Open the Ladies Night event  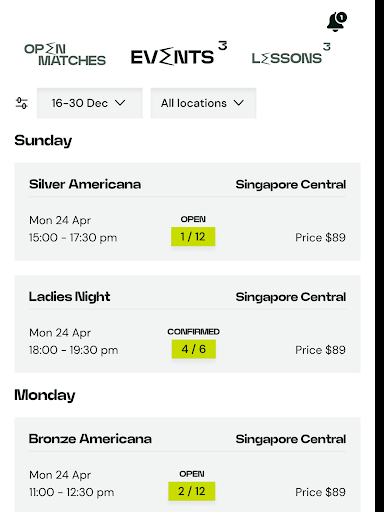[x=187, y=324]
